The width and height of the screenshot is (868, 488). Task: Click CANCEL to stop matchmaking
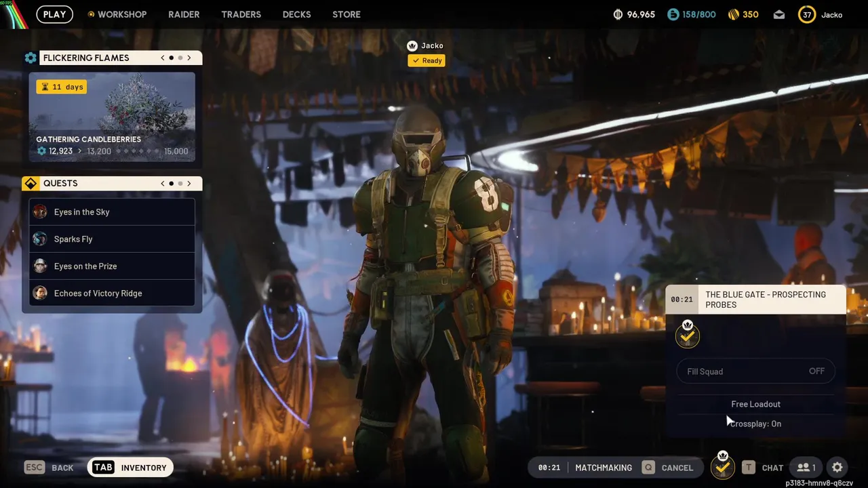click(677, 468)
